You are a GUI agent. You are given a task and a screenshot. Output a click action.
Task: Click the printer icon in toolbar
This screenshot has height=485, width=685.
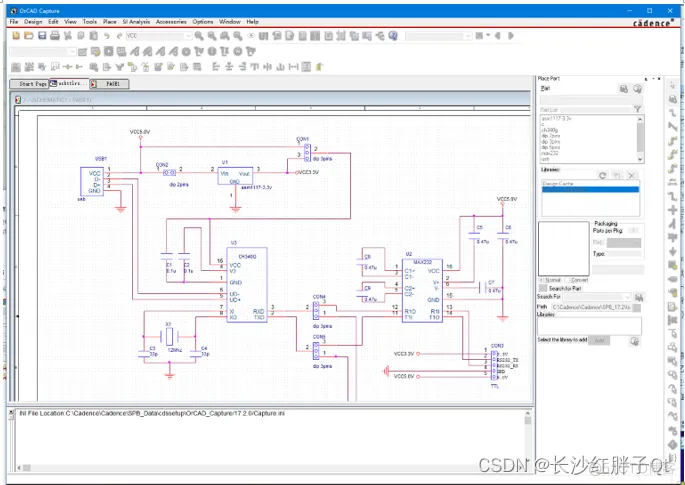click(x=55, y=36)
